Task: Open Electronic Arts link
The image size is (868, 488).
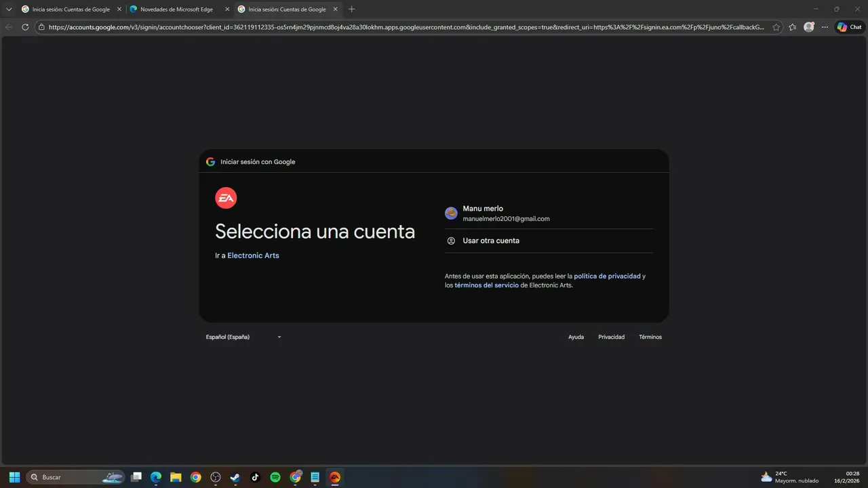Action: tap(253, 256)
